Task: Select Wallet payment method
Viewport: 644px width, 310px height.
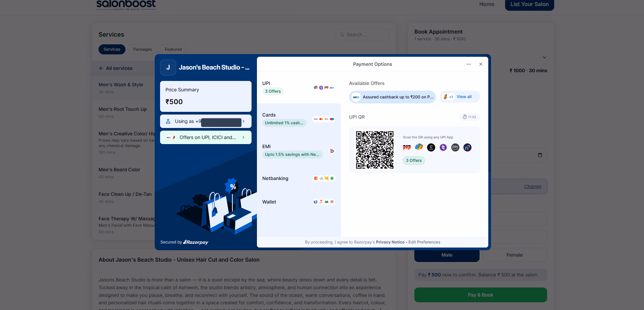Action: (299, 202)
